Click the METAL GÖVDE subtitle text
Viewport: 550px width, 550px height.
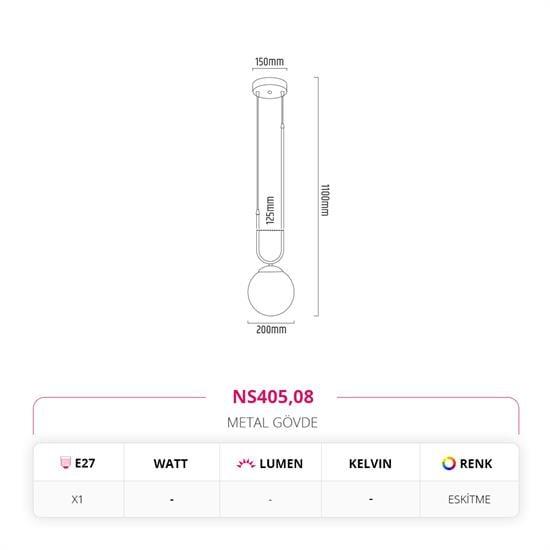pos(272,423)
